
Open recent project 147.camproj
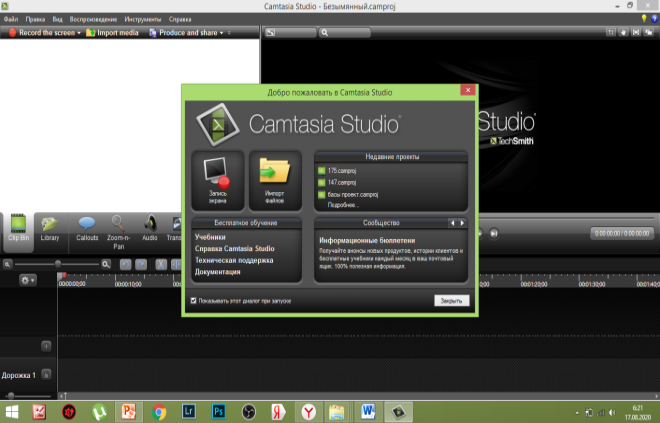341,182
